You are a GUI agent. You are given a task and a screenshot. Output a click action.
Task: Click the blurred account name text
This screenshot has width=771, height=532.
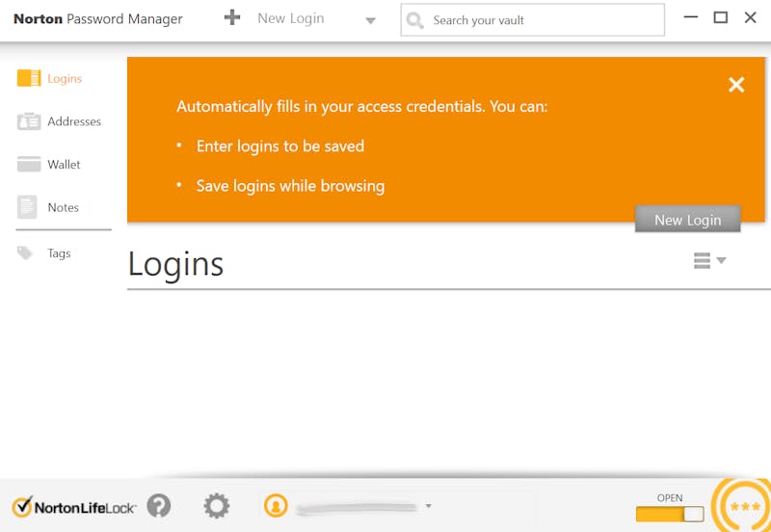(x=357, y=507)
